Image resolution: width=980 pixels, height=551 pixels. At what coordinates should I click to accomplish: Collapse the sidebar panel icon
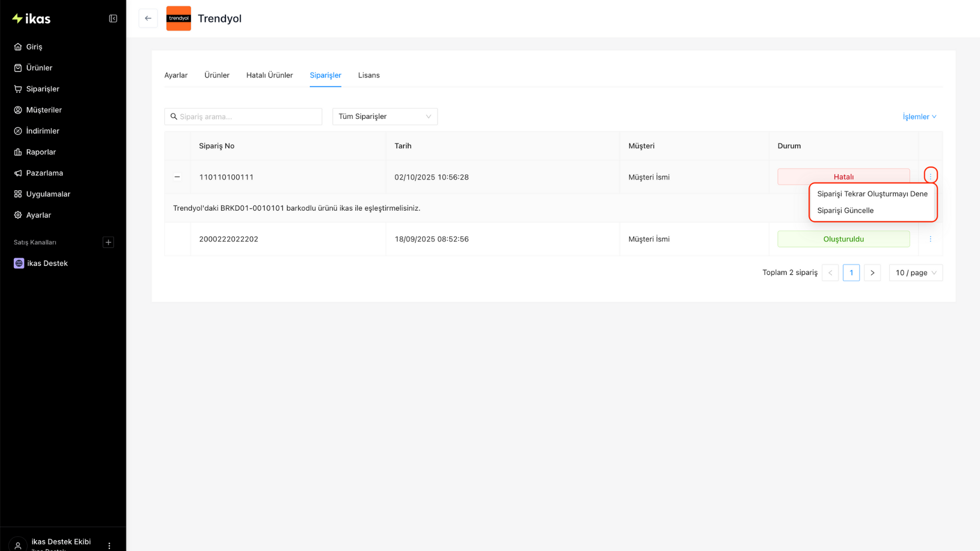pyautogui.click(x=113, y=19)
